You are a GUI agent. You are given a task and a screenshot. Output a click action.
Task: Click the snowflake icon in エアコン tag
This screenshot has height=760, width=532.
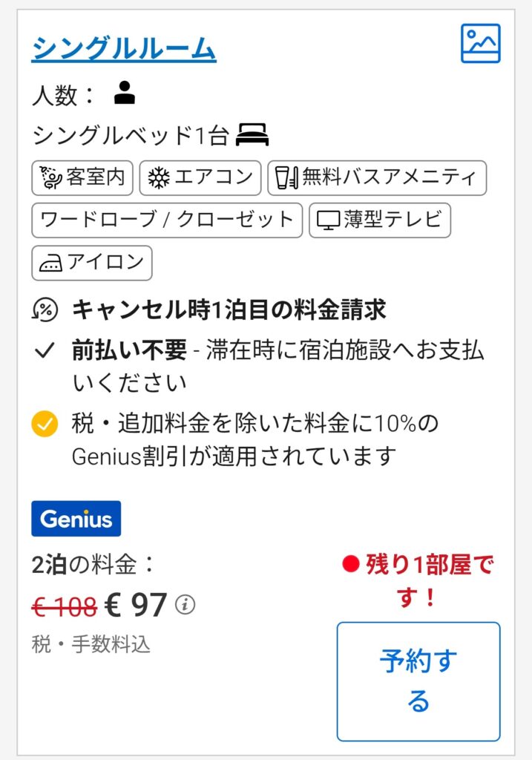coord(159,178)
